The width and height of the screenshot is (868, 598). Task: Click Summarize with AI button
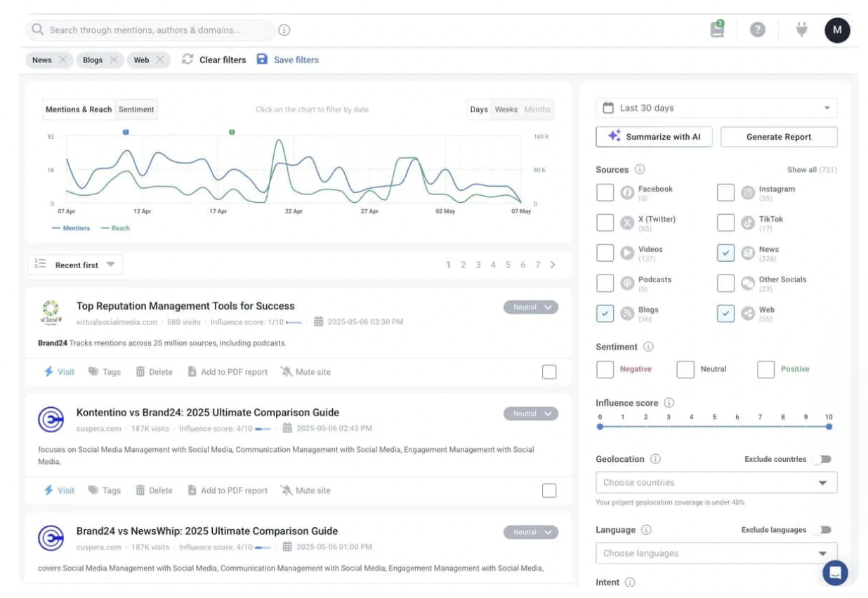pos(654,137)
